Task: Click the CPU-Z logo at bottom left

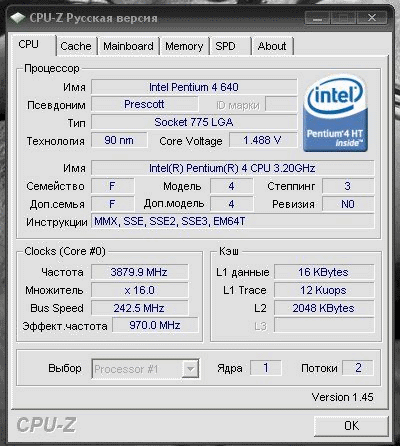Action: [46, 425]
